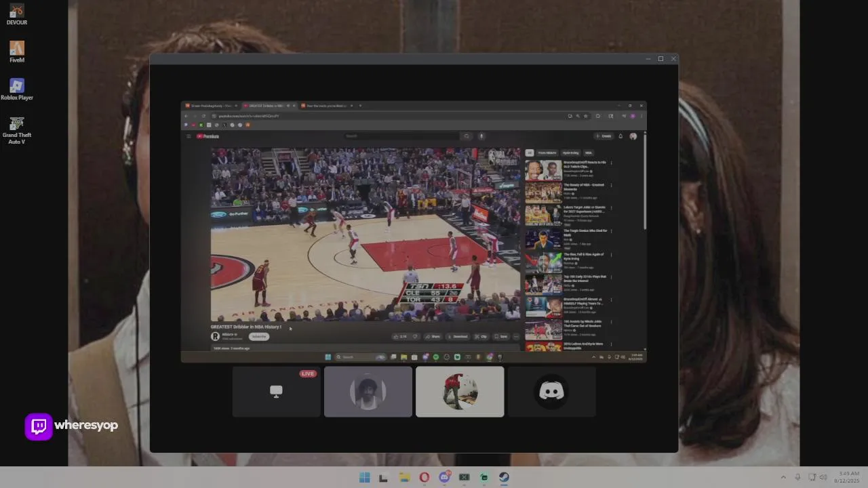868x488 pixels.
Task: Select the From NBAzrv filter chip
Action: 547,153
